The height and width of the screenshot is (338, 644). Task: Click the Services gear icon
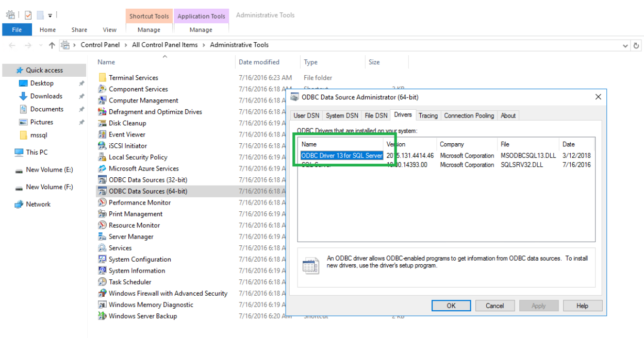[x=102, y=248]
